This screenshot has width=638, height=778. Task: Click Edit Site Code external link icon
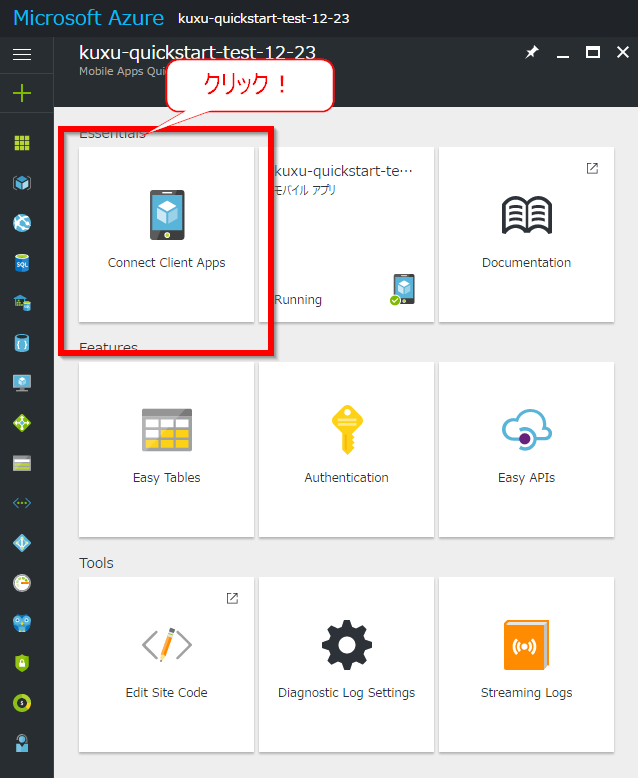tap(232, 598)
